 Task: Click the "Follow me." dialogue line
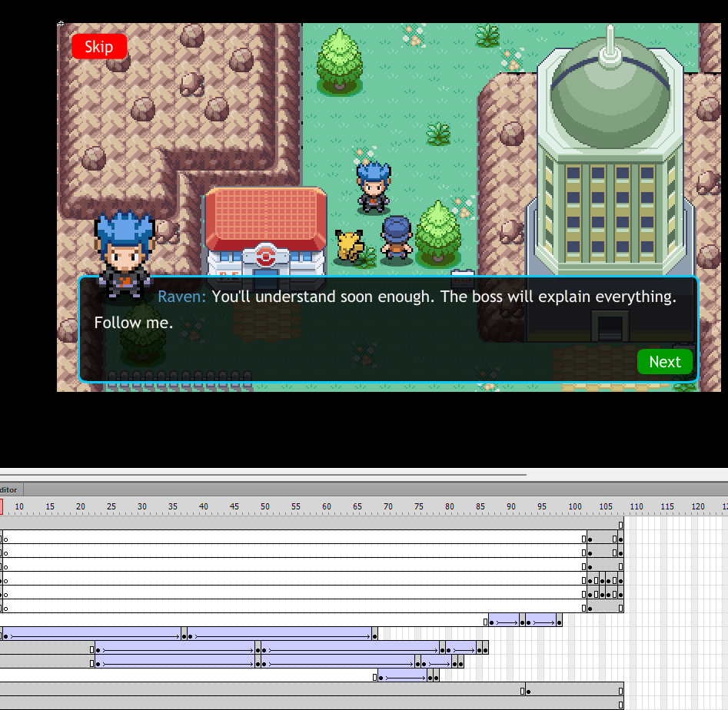(133, 323)
